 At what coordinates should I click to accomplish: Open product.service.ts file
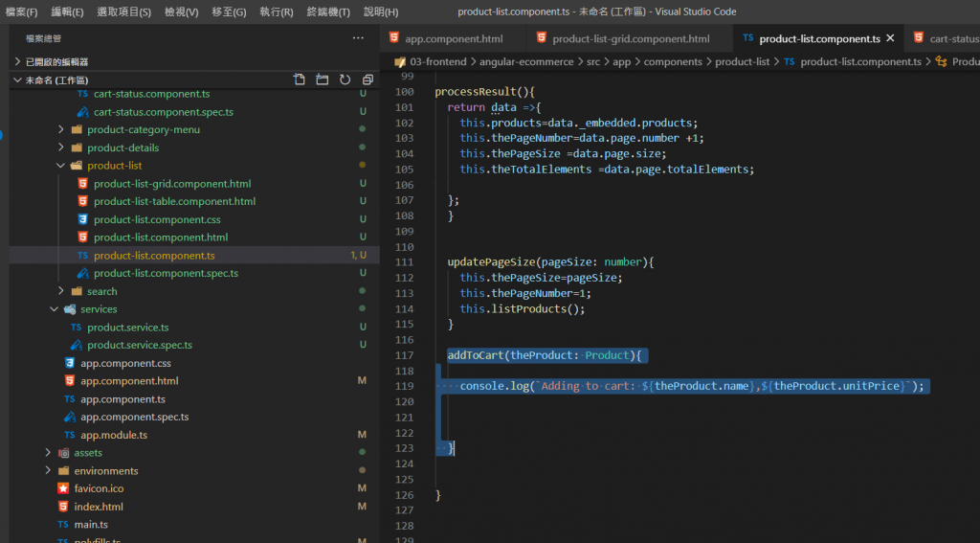point(127,328)
